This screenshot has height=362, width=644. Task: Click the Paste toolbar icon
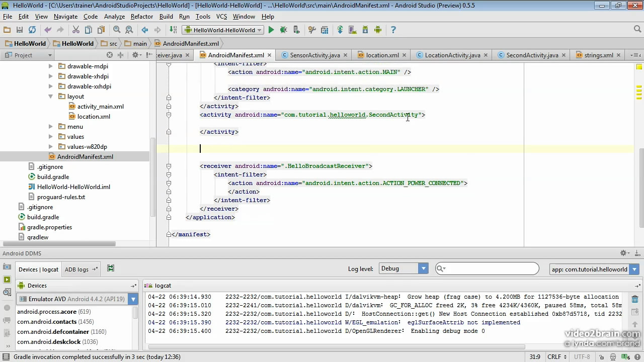[x=101, y=30]
